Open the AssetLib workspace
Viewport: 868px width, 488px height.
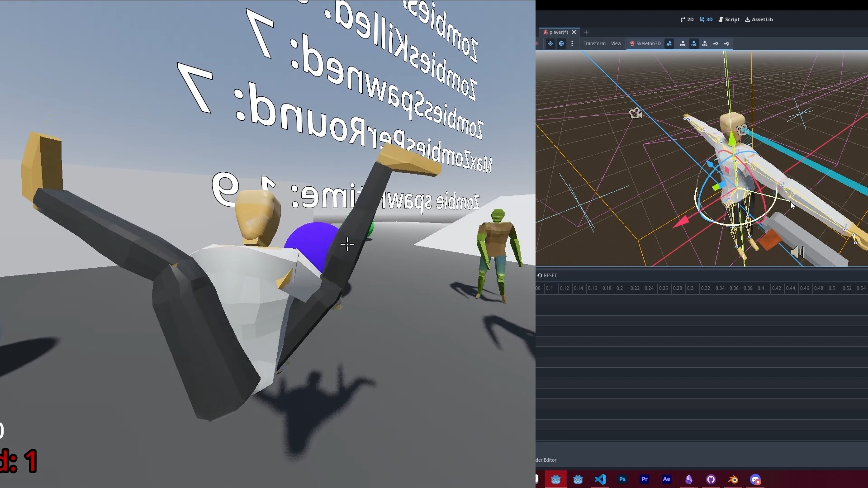(759, 19)
